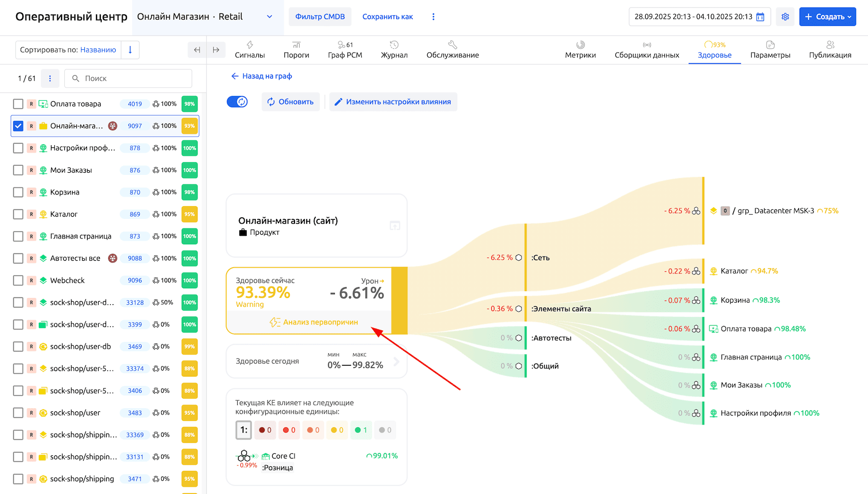Image resolution: width=868 pixels, height=494 pixels.
Task: Check the Оплата товара checkbox
Action: (x=18, y=104)
